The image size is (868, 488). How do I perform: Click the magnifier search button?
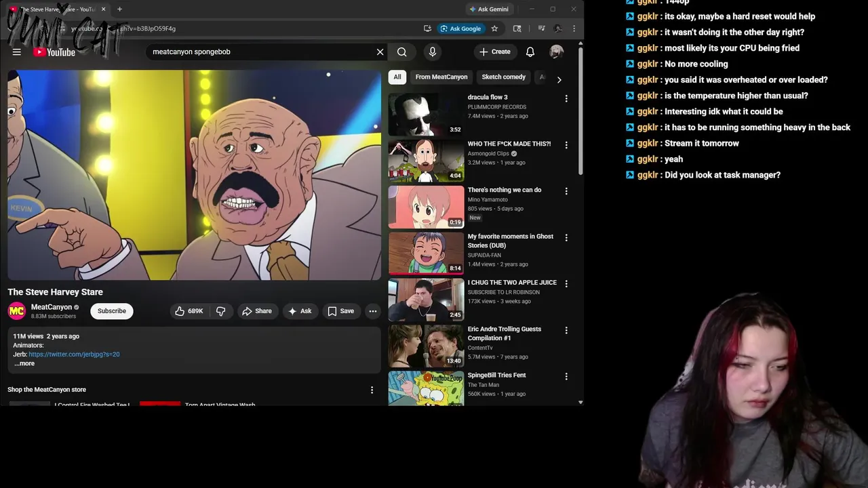point(402,52)
